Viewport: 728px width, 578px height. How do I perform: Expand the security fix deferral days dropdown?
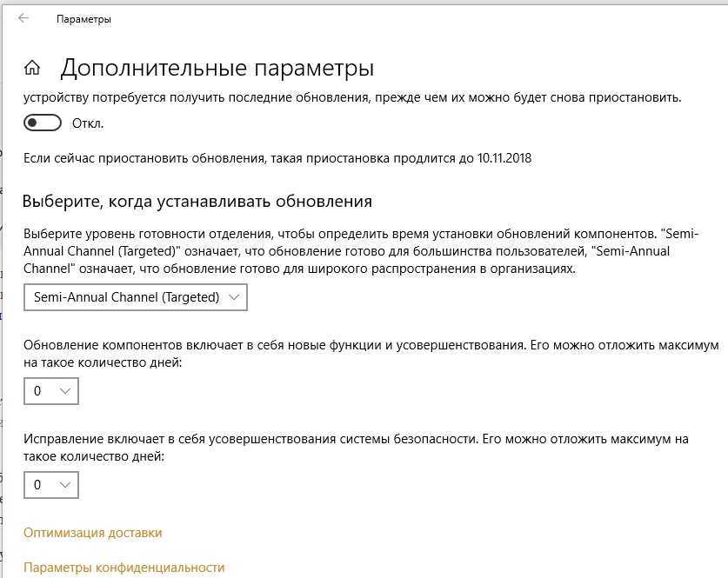50,485
